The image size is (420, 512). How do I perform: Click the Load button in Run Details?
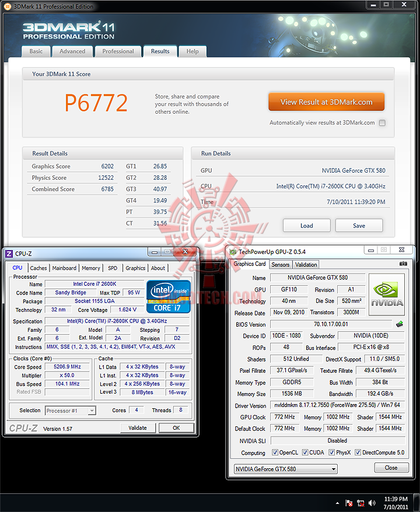point(307,226)
